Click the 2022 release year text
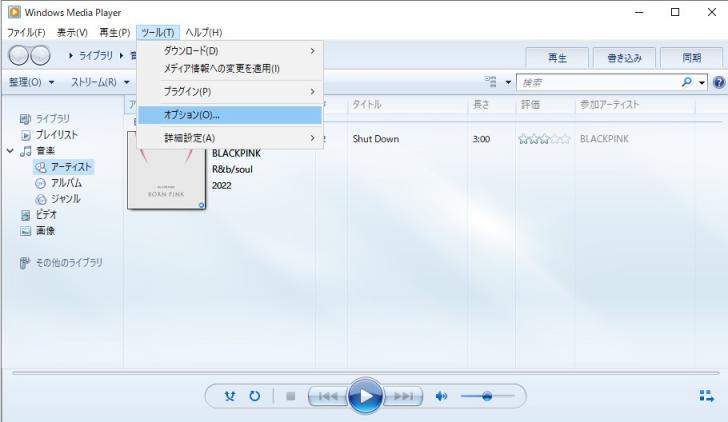This screenshot has width=728, height=422. coord(221,186)
